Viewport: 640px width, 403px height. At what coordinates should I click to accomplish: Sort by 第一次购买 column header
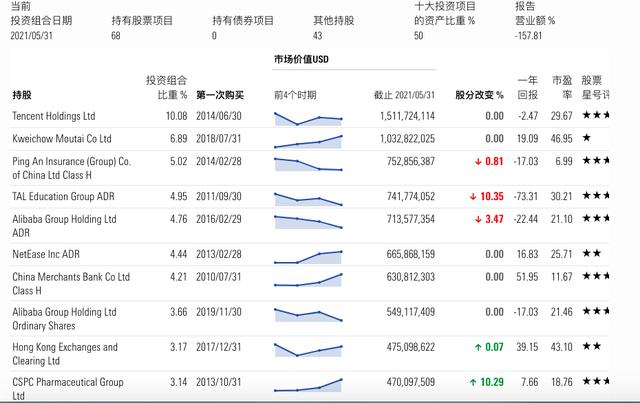tap(220, 95)
